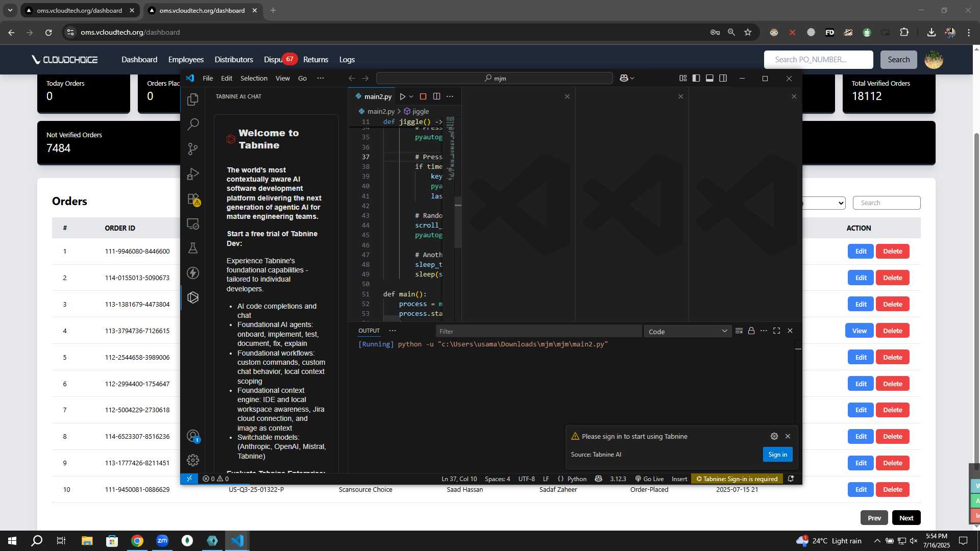Open Distributors page in dashboard nav
Viewport: 980px width, 551px height.
point(234,60)
